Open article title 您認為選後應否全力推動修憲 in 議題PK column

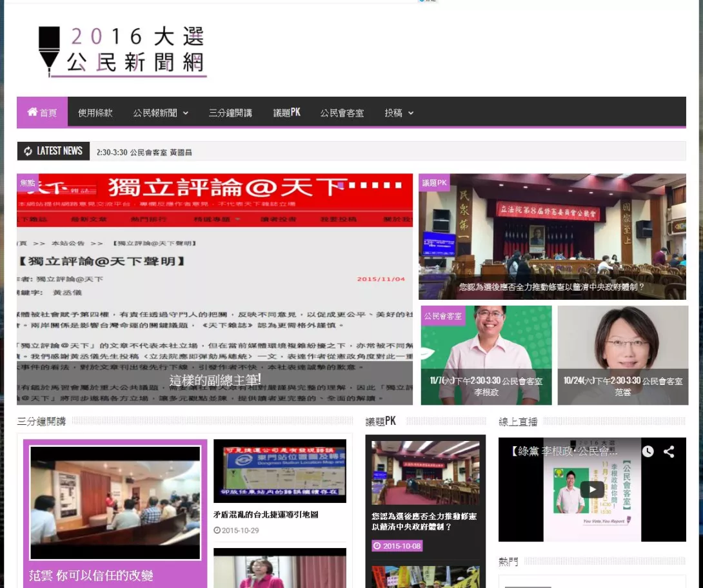pyautogui.click(x=424, y=521)
